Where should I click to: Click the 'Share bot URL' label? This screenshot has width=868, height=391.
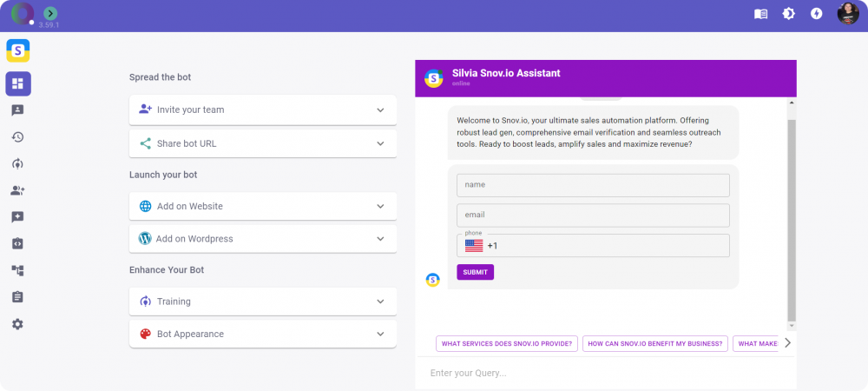[x=187, y=143]
